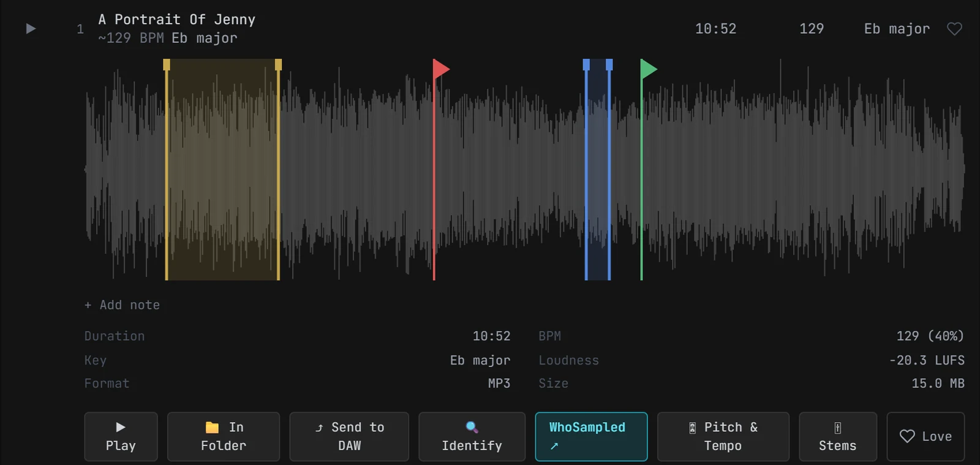Viewport: 980px width, 465px height.
Task: Click track title A Portrait Of Jenny
Action: (177, 20)
